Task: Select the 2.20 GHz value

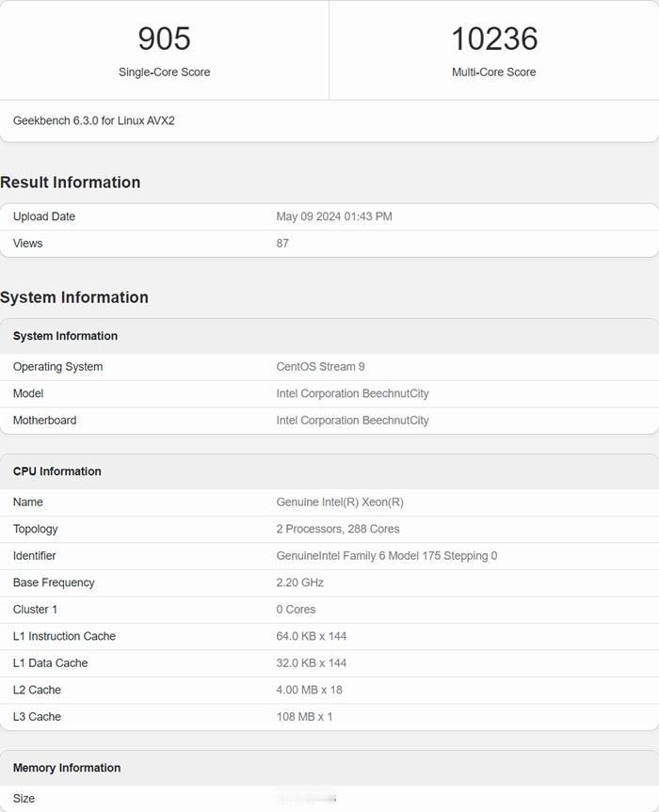Action: tap(300, 583)
